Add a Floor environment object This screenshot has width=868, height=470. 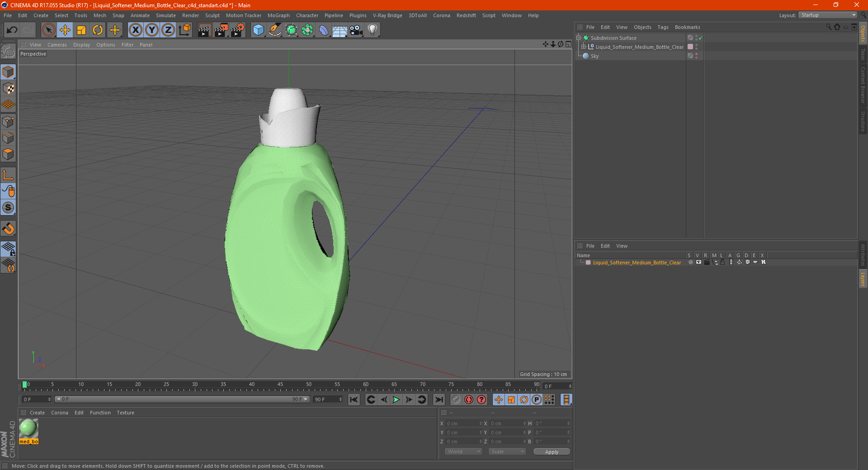pyautogui.click(x=340, y=30)
